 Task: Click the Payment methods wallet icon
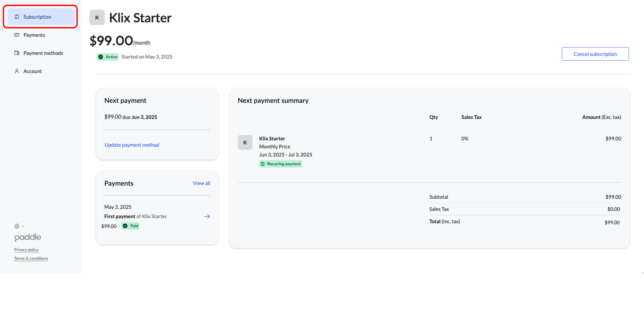pos(17,53)
